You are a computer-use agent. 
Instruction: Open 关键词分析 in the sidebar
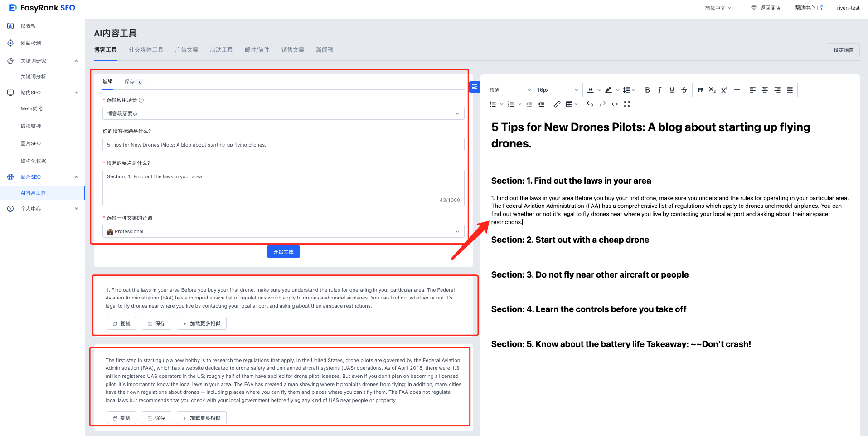(x=33, y=77)
